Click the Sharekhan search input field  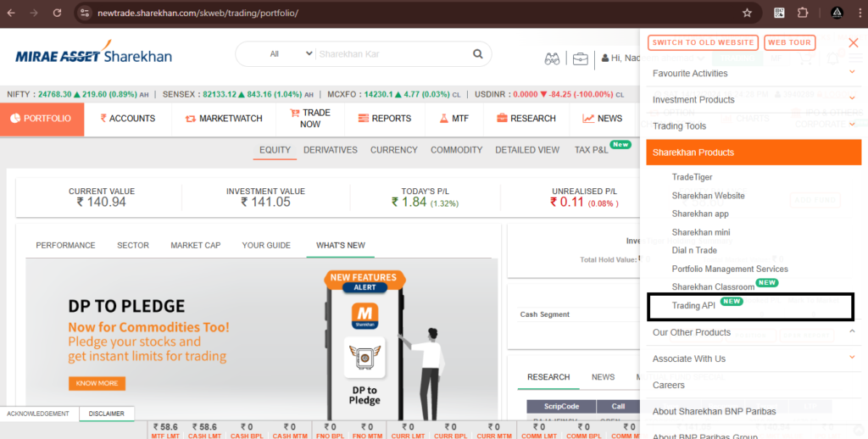click(x=392, y=54)
